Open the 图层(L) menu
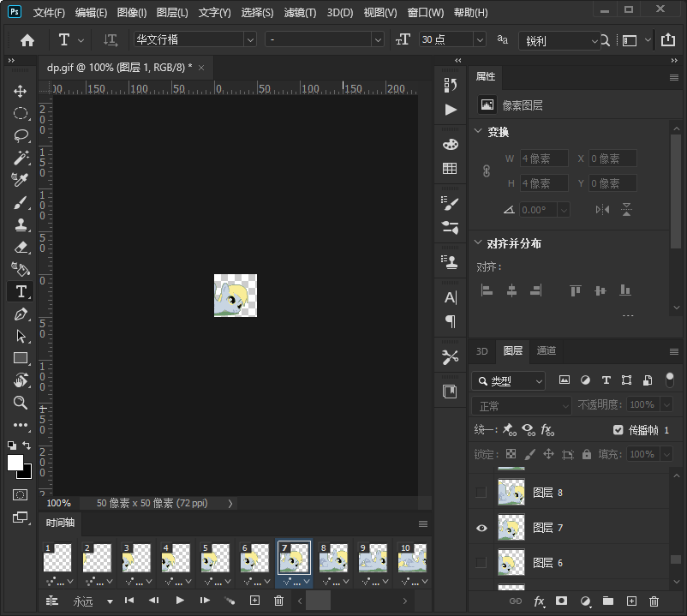Viewport: 687px width, 616px height. 171,13
